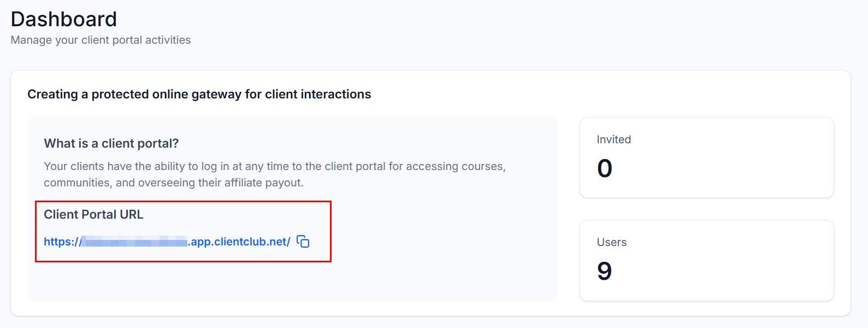
Task: Click the 'Your clients have the ability' description line
Action: tap(275, 166)
